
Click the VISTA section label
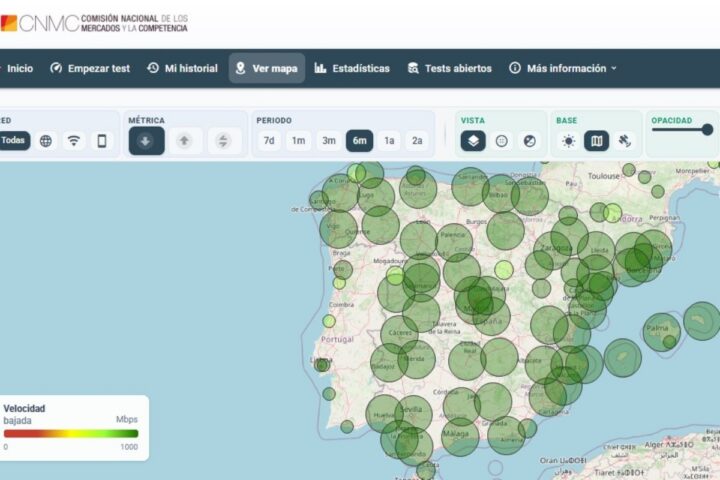coord(473,120)
